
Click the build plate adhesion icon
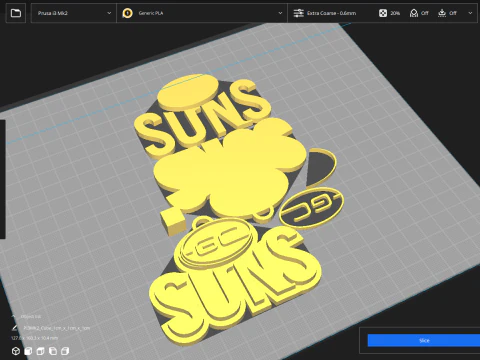[442, 13]
